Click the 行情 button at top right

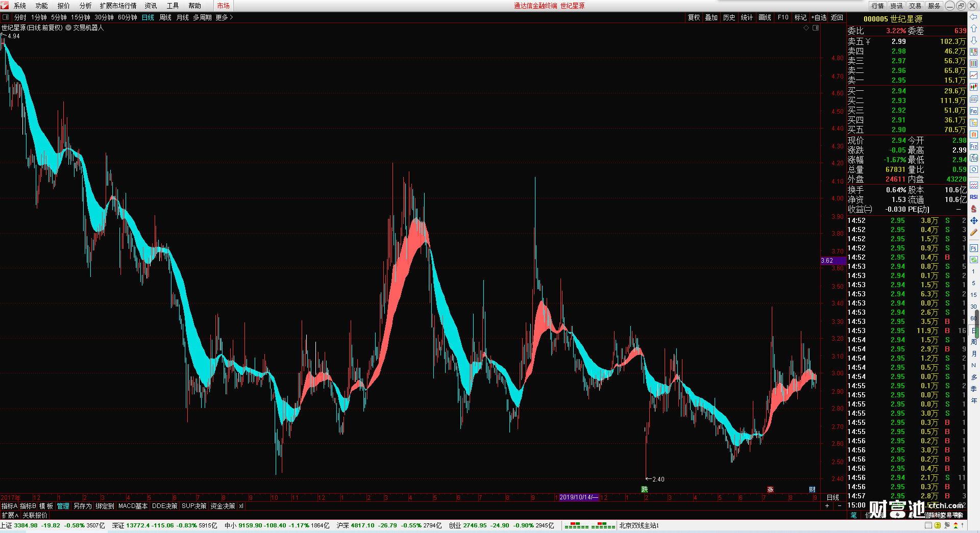878,6
